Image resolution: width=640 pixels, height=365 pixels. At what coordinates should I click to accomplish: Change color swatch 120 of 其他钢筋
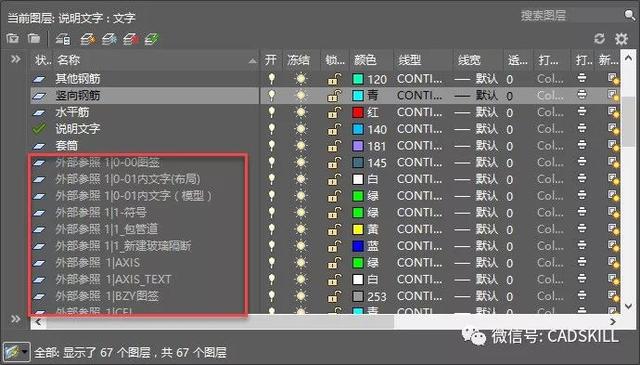tap(358, 79)
